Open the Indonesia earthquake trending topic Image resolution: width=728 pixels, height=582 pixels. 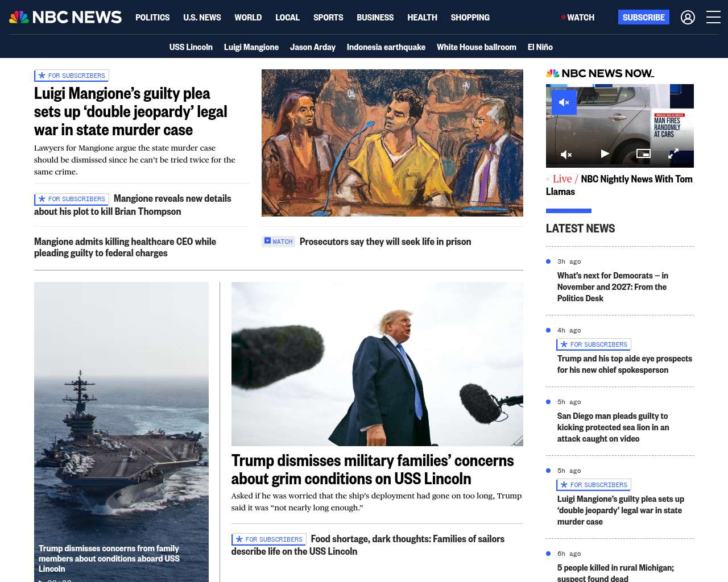386,47
